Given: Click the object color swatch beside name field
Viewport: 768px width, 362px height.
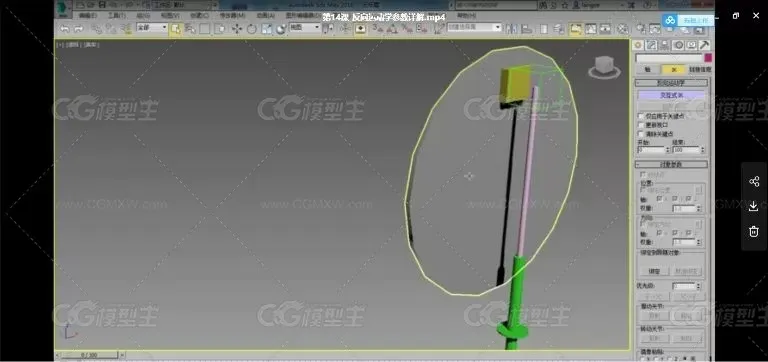Looking at the screenshot, I should pyautogui.click(x=708, y=58).
